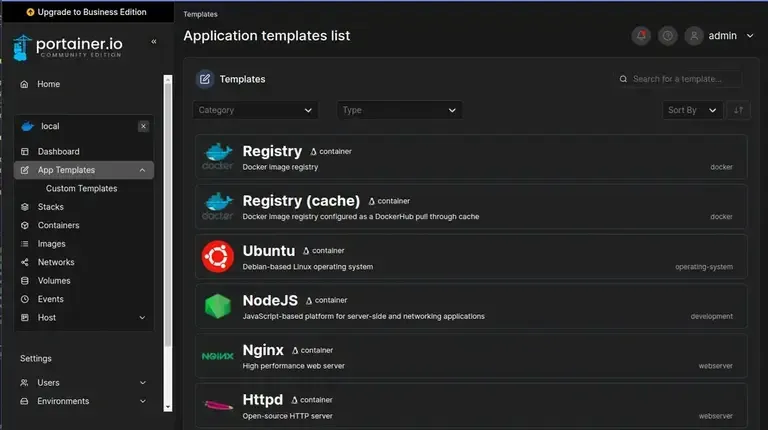Click sidebar scrollbar down arrow
This screenshot has height=430, width=768.
168,407
